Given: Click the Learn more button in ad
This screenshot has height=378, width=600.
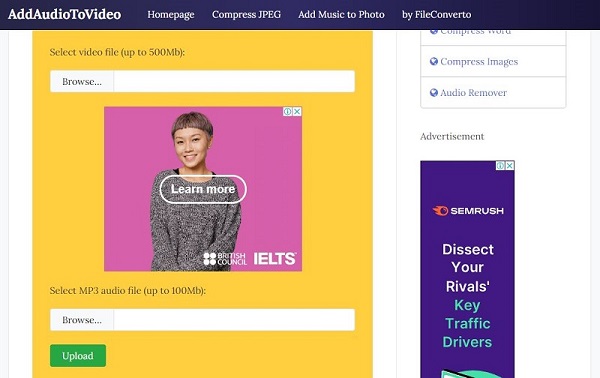Looking at the screenshot, I should (x=203, y=189).
